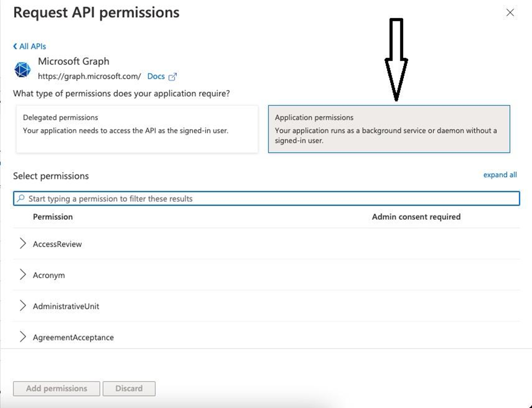Click the Discard button
This screenshot has height=408, width=532.
[x=129, y=388]
